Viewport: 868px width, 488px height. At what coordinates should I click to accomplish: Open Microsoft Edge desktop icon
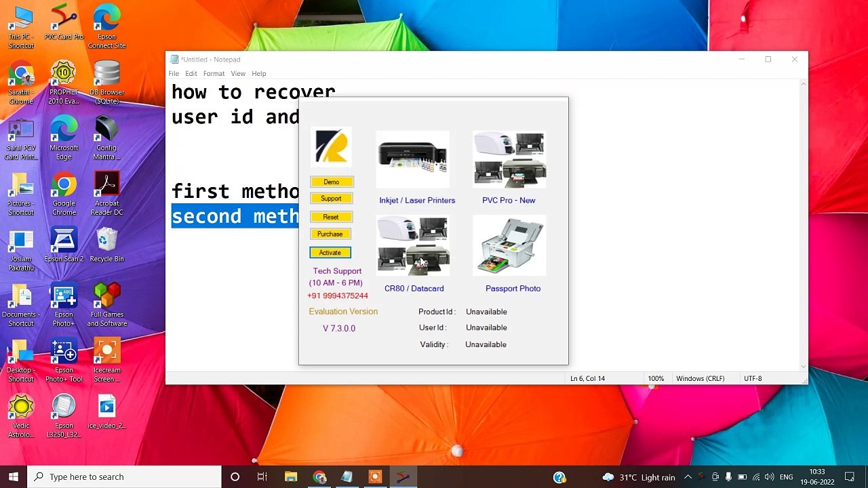point(64,138)
